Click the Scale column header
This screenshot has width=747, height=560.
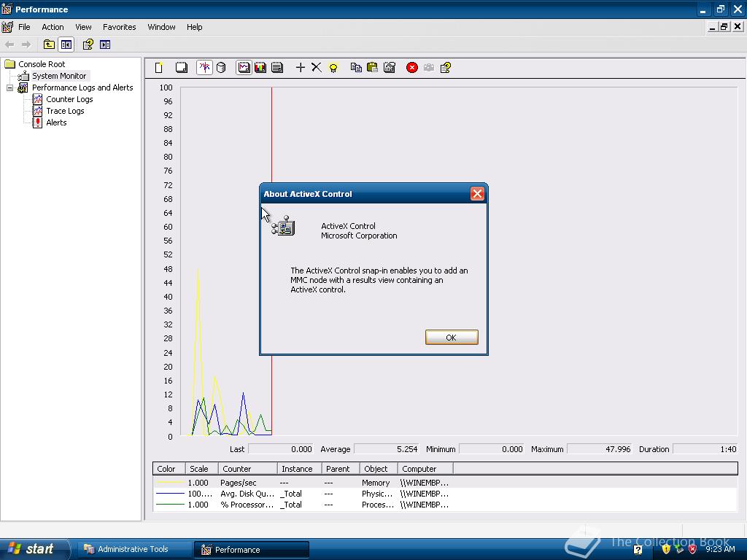pyautogui.click(x=201, y=469)
